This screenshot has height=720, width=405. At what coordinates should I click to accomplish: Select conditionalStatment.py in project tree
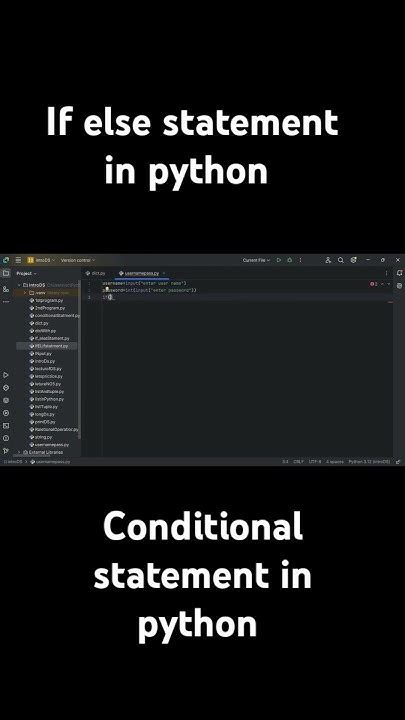[x=55, y=315]
